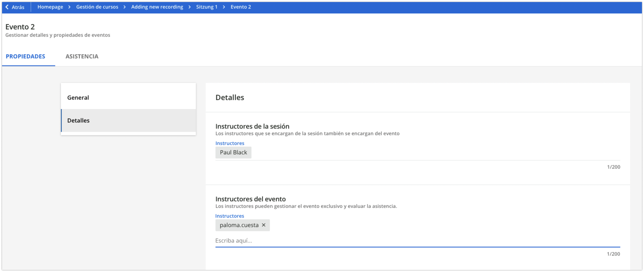Click the chevron right after Sitzung 1

point(224,7)
